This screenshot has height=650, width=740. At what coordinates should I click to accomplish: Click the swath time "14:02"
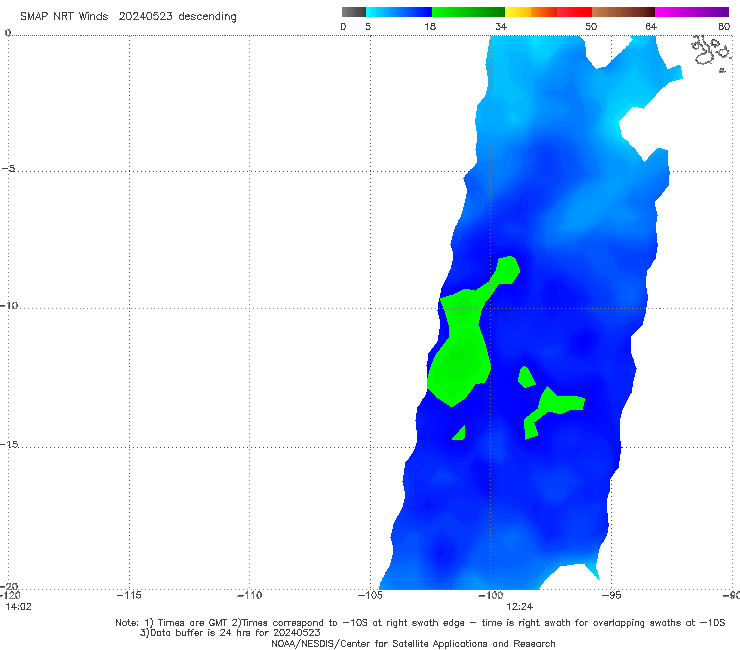point(18,607)
